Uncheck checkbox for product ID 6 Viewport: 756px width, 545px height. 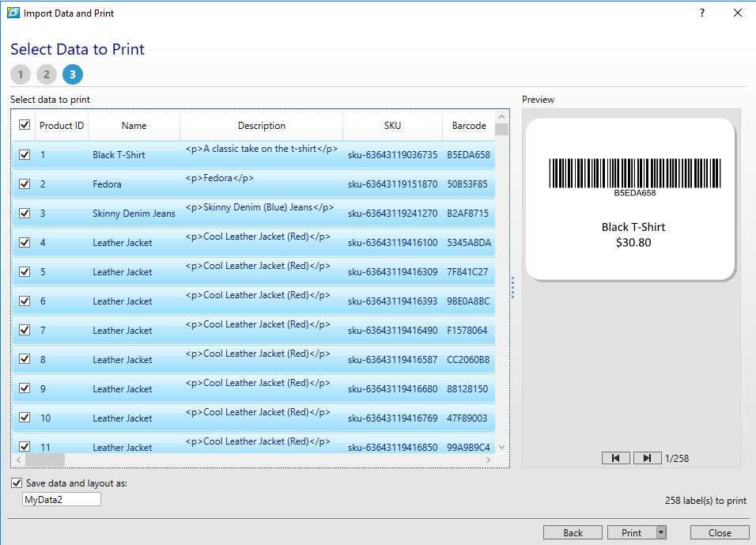(x=25, y=301)
